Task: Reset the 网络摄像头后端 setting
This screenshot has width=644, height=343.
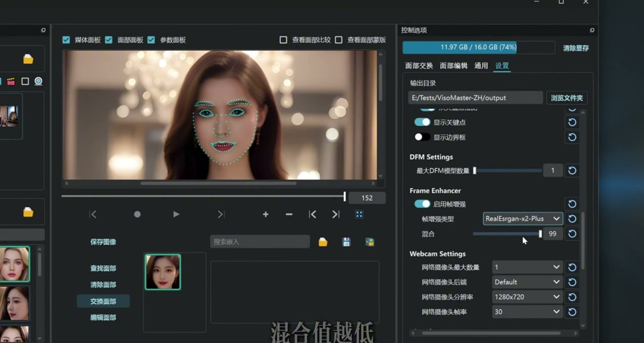Action: tap(572, 282)
